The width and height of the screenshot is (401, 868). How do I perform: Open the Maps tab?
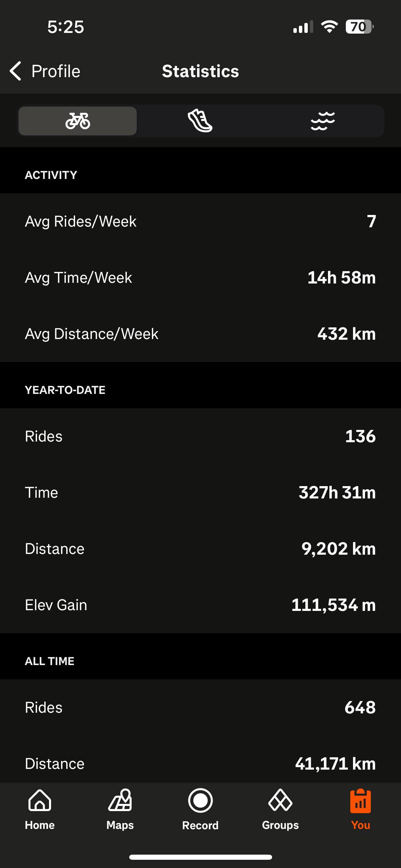point(120,809)
